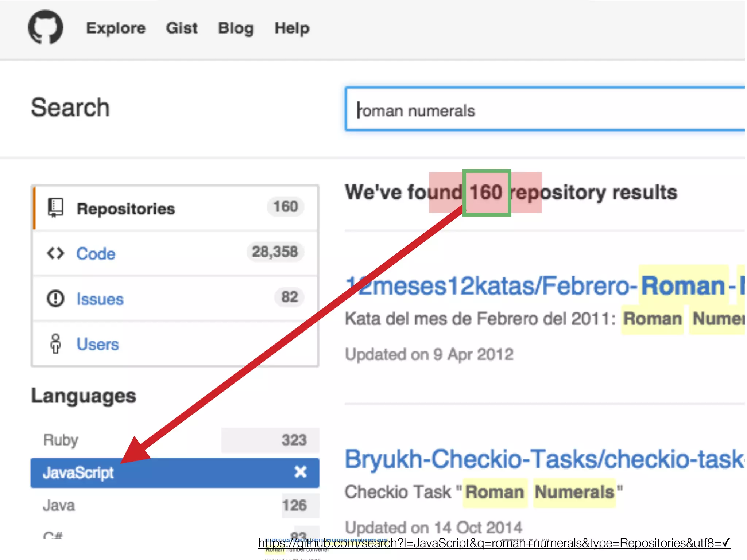
Task: Open the Help menu item
Action: pos(292,28)
